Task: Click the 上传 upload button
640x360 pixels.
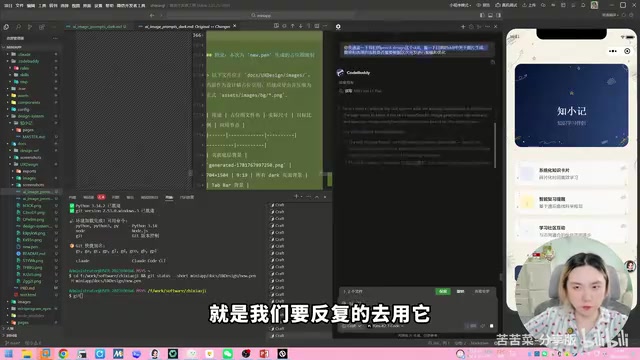Action: [529, 5]
